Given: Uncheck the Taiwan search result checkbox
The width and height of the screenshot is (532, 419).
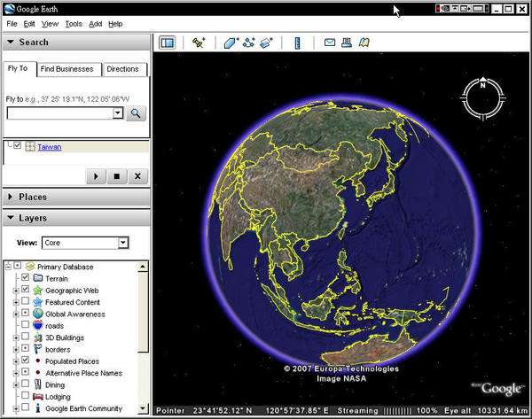Looking at the screenshot, I should click(x=18, y=145).
